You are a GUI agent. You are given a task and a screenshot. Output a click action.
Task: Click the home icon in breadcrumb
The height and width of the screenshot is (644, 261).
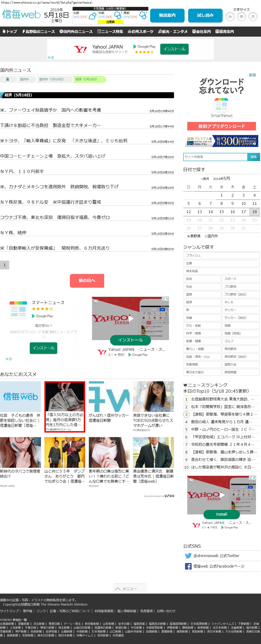(8, 79)
